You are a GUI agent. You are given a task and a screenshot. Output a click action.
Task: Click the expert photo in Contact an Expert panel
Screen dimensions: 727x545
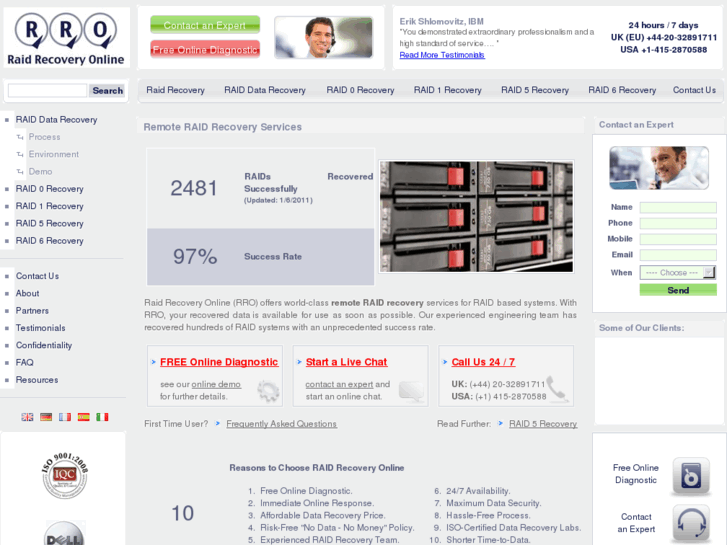pos(659,168)
